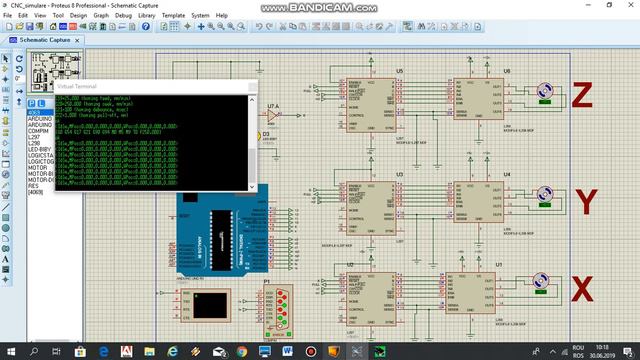Click the Arduino Uno board component
This screenshot has width=640, height=360.
click(x=222, y=230)
